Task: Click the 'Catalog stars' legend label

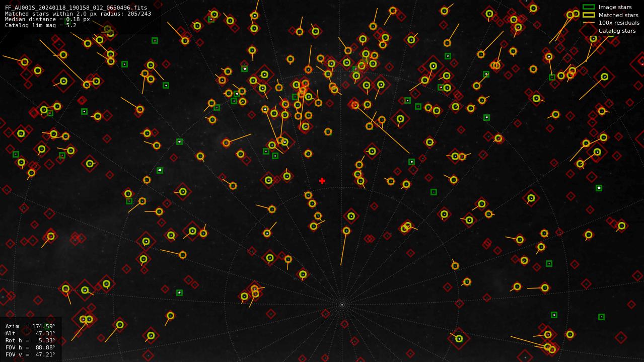Action: tap(617, 31)
